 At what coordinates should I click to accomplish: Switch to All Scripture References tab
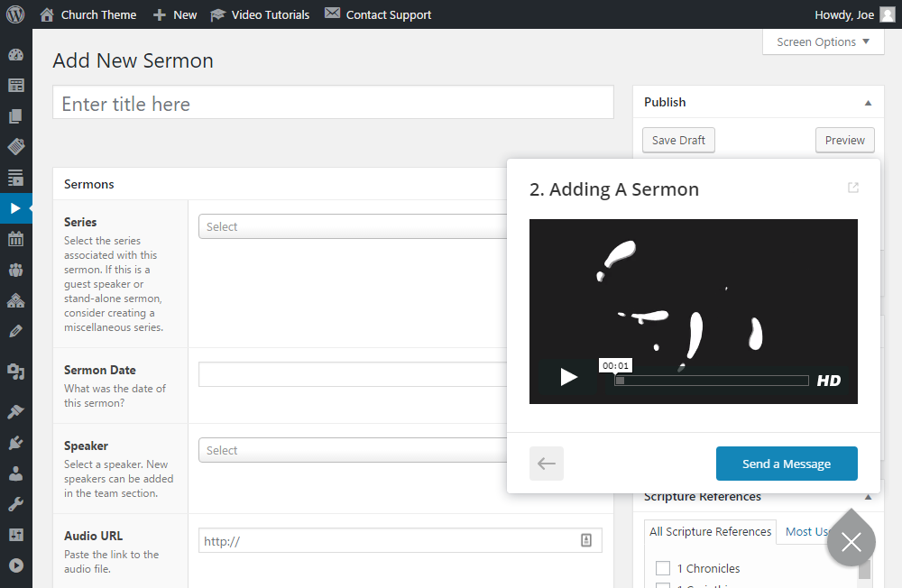click(x=710, y=531)
